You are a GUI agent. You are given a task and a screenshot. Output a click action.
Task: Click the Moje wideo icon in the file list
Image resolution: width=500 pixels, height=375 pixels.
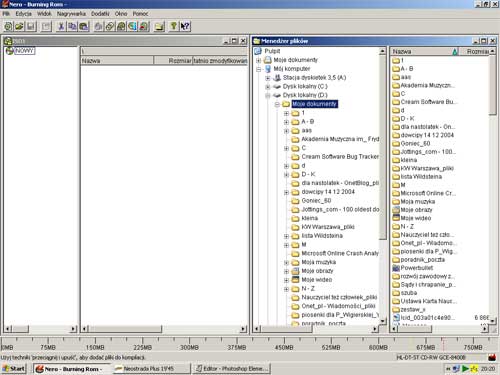[x=396, y=218]
